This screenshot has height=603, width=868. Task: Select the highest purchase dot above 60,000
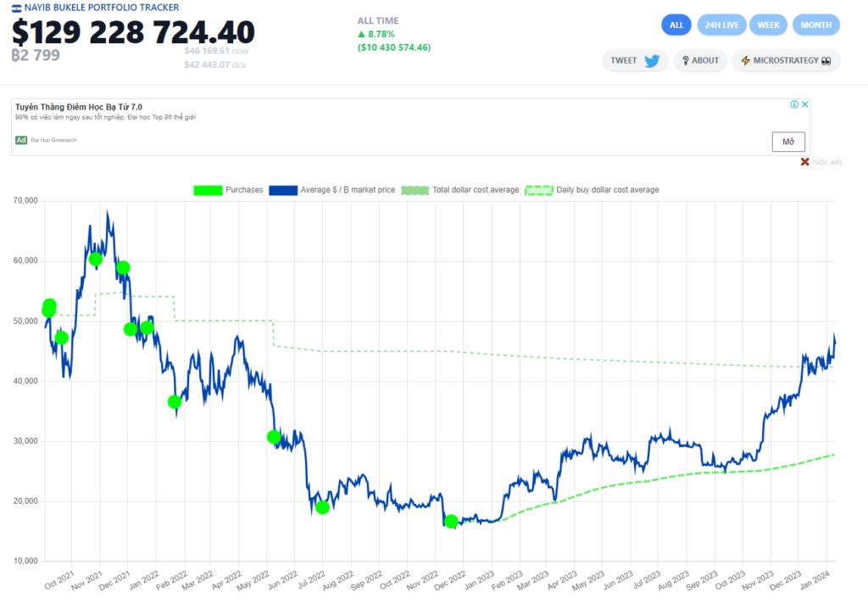pyautogui.click(x=95, y=260)
